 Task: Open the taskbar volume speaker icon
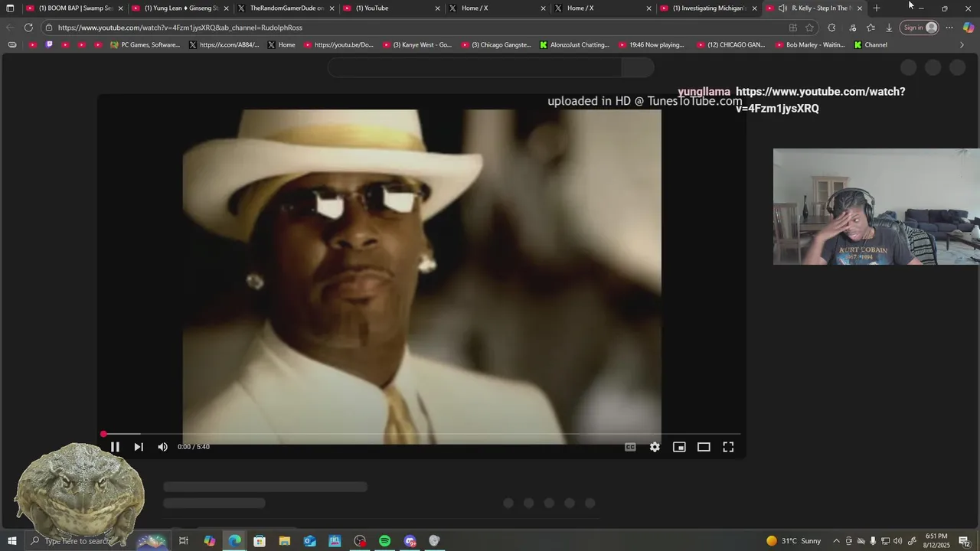pyautogui.click(x=897, y=541)
